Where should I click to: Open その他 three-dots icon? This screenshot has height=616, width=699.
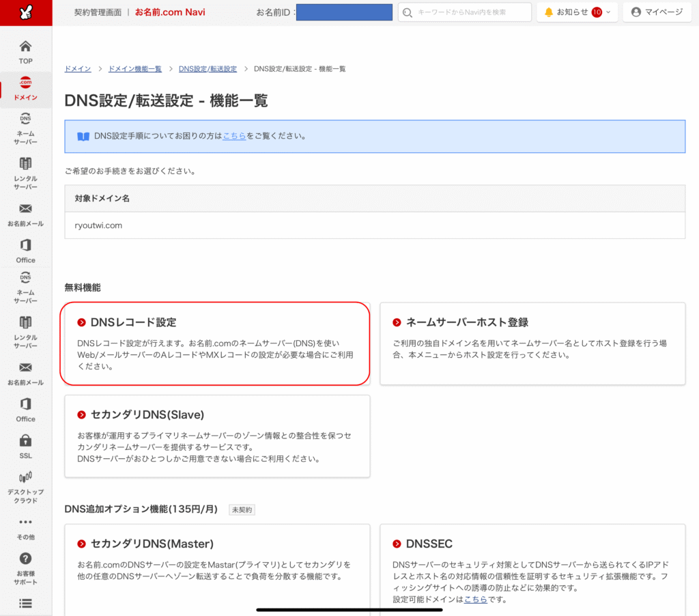click(25, 522)
